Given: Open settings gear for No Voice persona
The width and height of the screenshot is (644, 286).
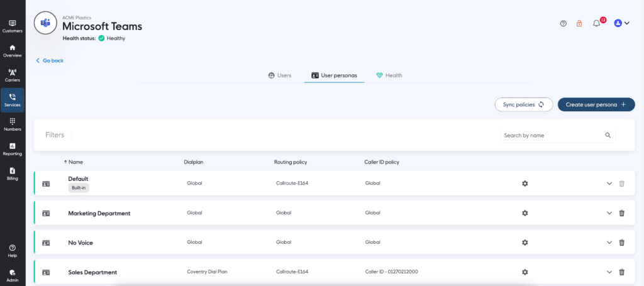Looking at the screenshot, I should [525, 243].
